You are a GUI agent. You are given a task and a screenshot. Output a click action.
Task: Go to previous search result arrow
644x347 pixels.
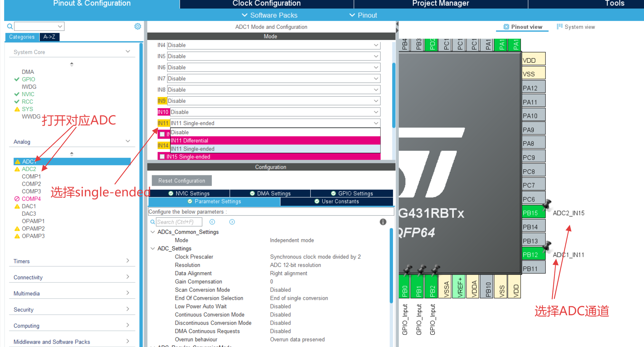[212, 222]
